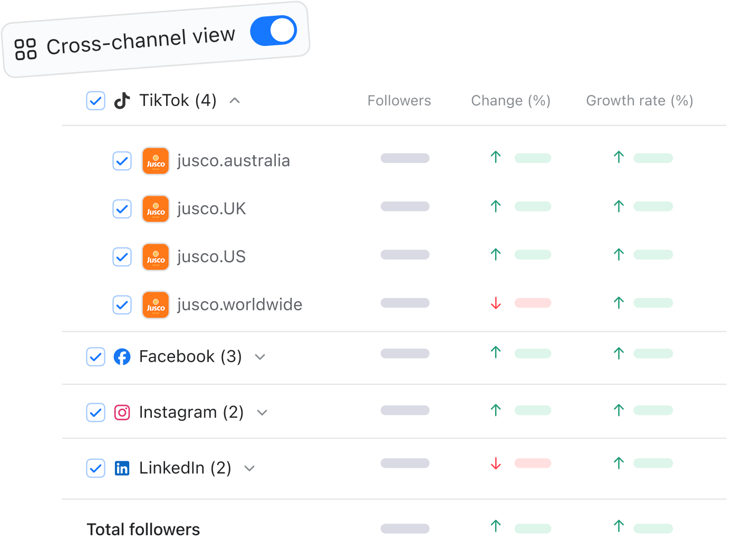Expand the Instagram accounts list
Image resolution: width=733 pixels, height=560 pixels.
pyautogui.click(x=262, y=412)
